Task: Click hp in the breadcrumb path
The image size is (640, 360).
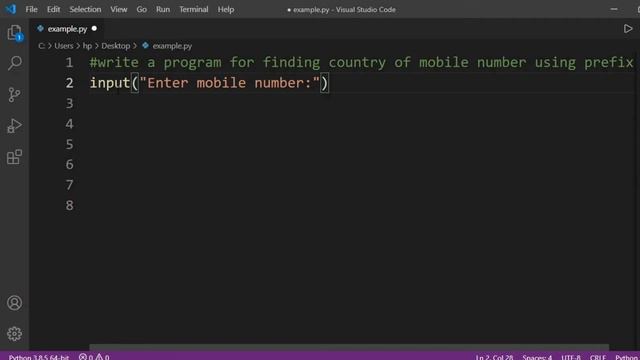Action: pyautogui.click(x=87, y=46)
